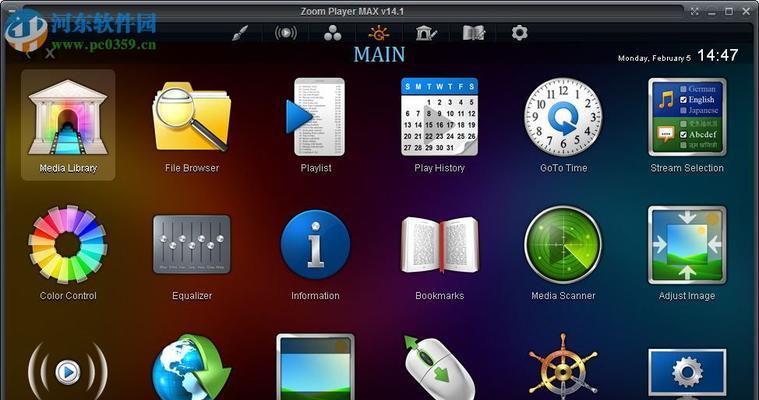
Task: Click the 14:47 clock display
Action: tap(717, 56)
